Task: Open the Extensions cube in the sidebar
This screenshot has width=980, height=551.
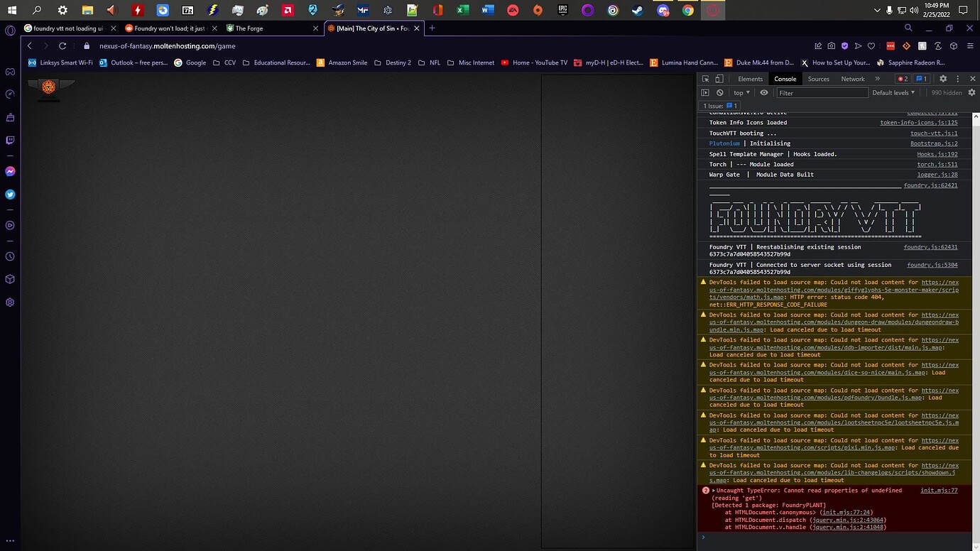Action: [x=10, y=279]
